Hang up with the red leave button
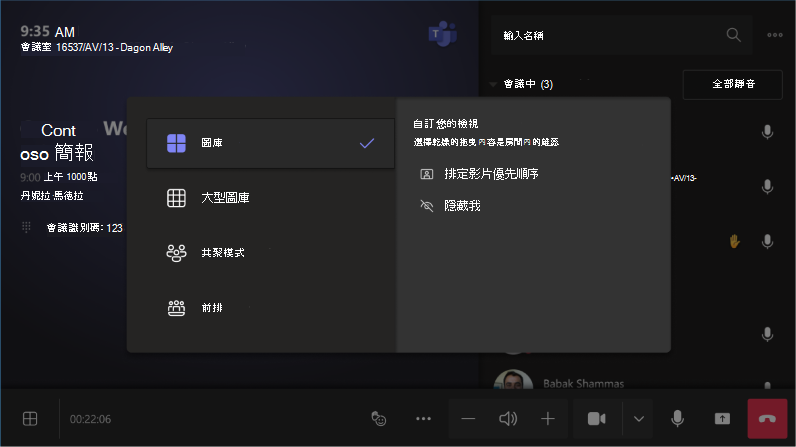 (767, 419)
